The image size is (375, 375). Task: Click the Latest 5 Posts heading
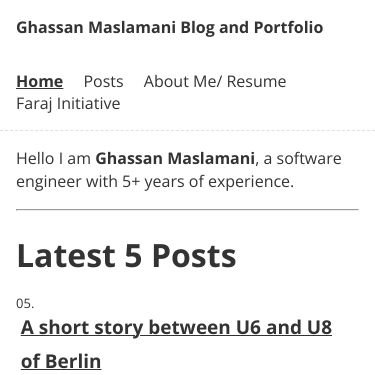[126, 256]
